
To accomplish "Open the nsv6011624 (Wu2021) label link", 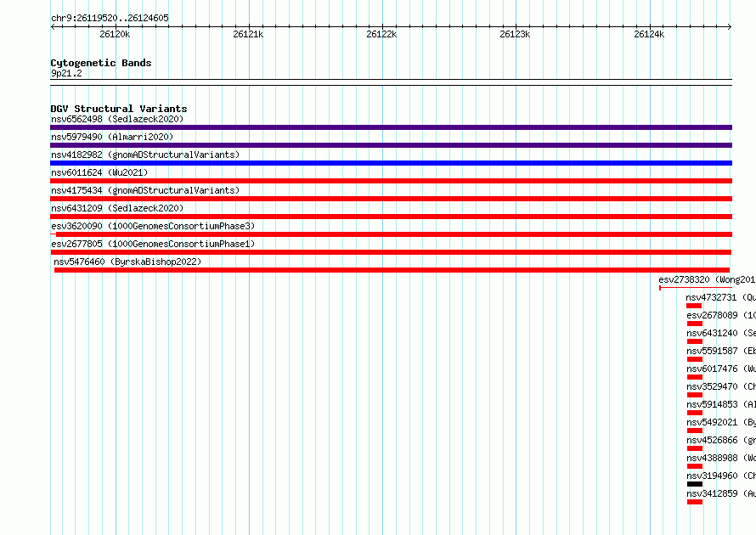I will pos(99,172).
